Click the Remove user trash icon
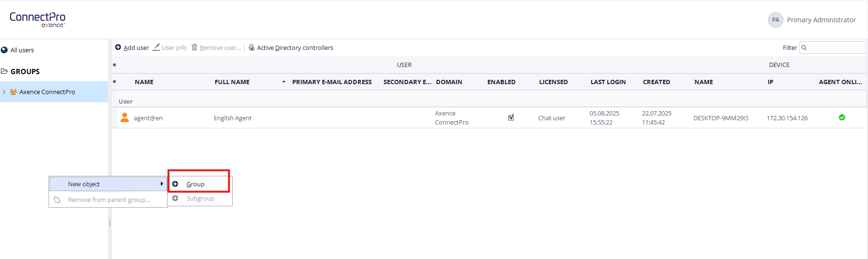Screen dimensions: 868x259 click(x=194, y=48)
